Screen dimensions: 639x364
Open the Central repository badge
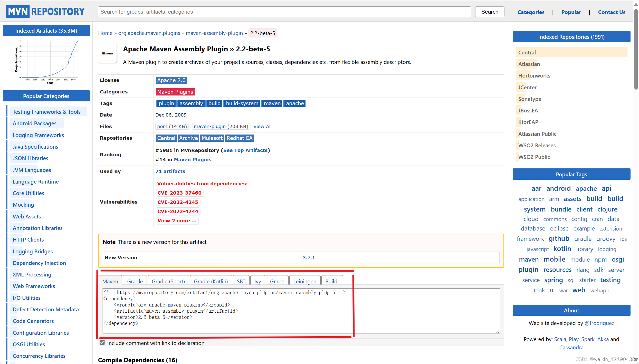click(x=166, y=138)
